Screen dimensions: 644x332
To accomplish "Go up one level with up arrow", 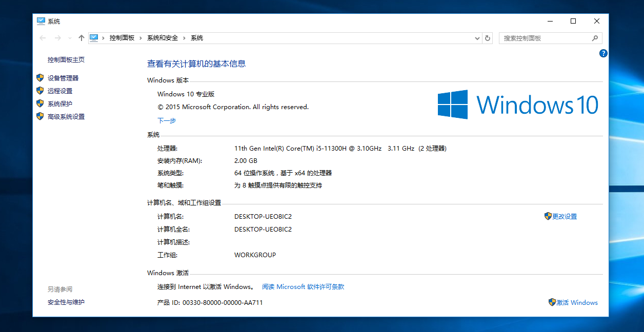I will click(x=81, y=38).
